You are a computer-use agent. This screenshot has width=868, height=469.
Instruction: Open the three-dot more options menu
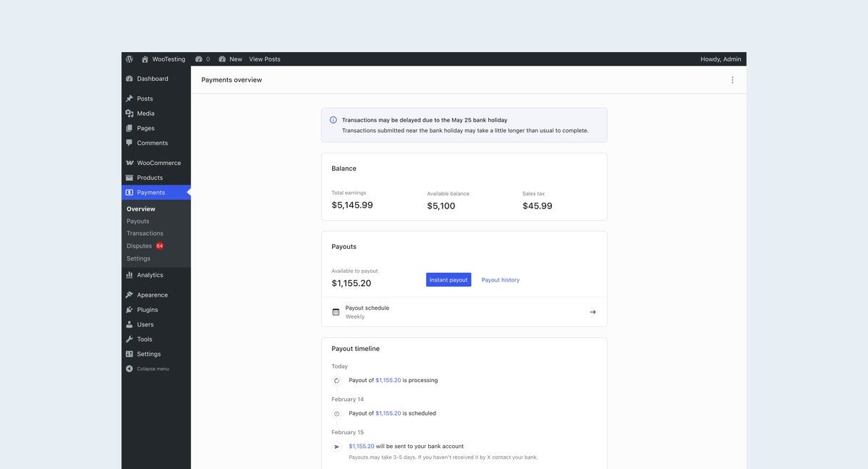coord(732,80)
